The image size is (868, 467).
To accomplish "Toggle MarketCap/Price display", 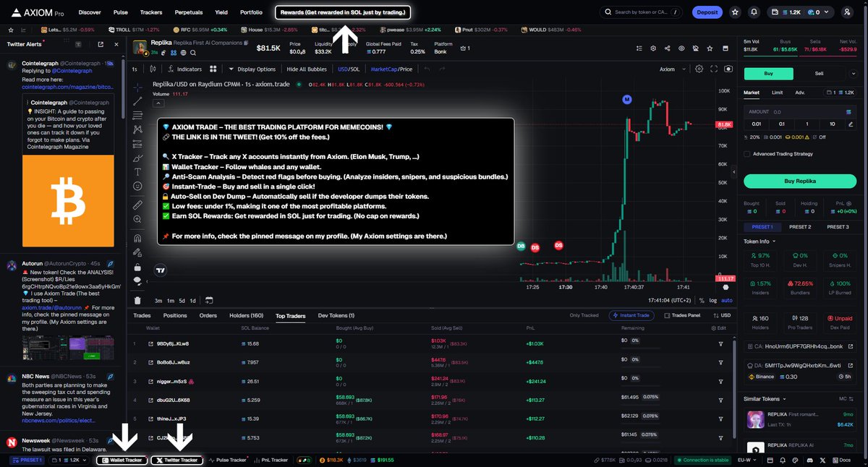I will 391,69.
